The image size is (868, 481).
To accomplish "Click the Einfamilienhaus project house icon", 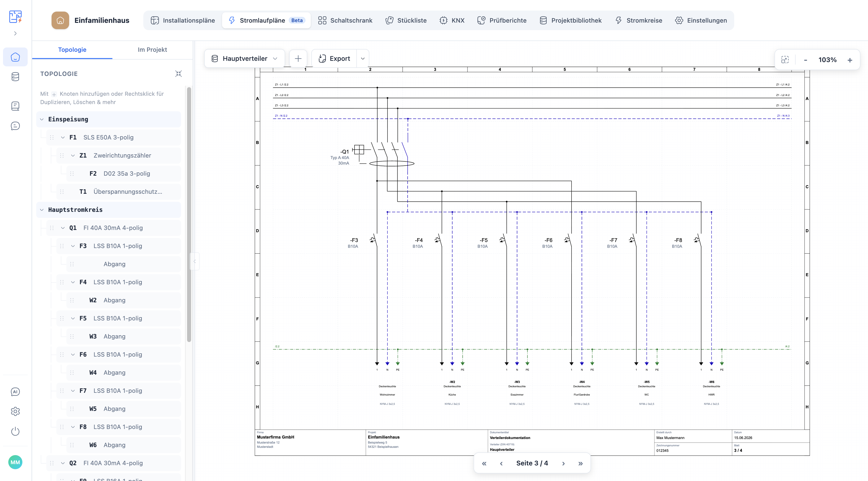I will tap(60, 20).
